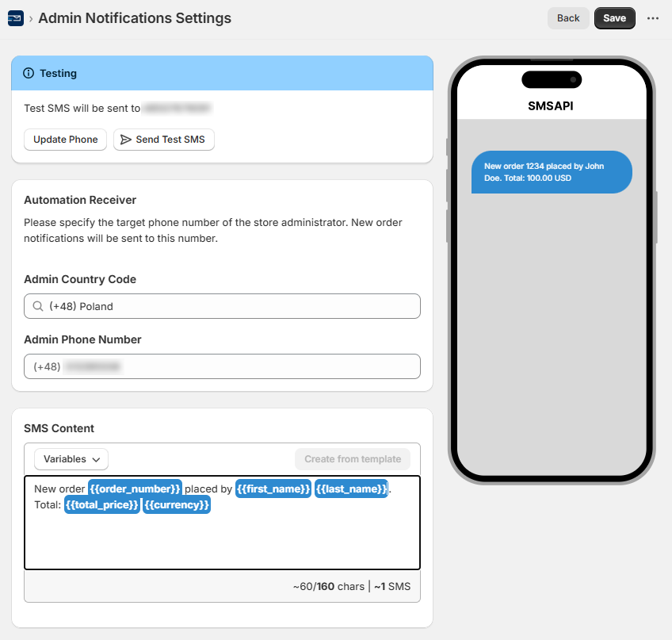Click the Update Phone button

[x=65, y=140]
